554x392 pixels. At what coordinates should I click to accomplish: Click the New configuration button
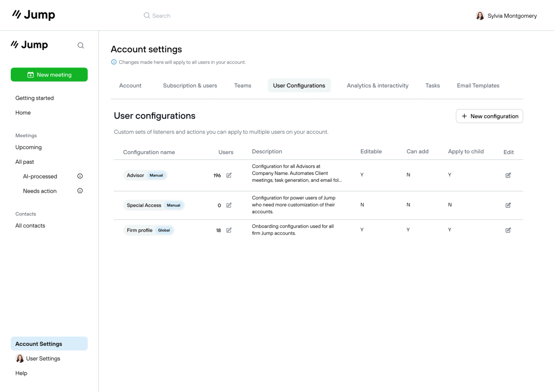(489, 116)
